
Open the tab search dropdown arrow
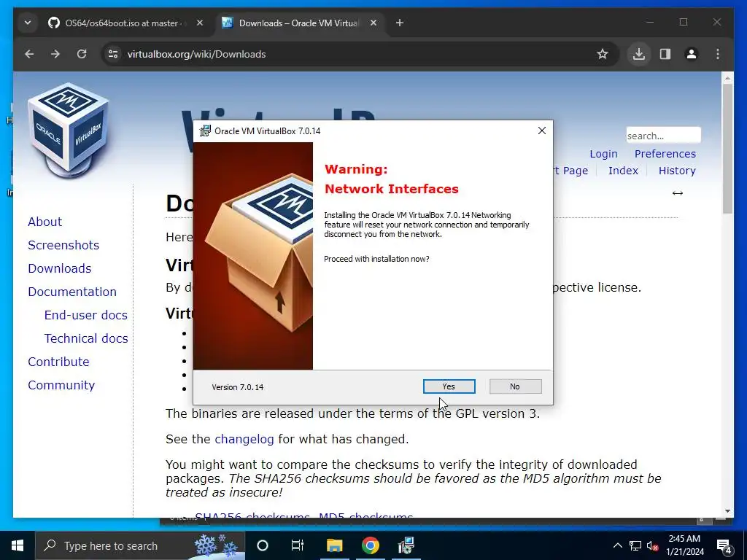[x=28, y=23]
